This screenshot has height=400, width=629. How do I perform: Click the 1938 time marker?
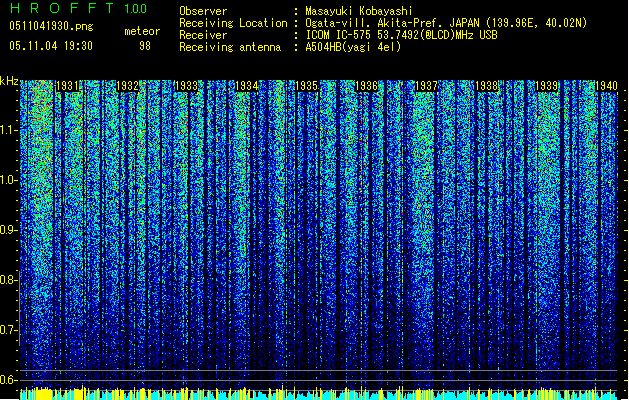[x=486, y=86]
